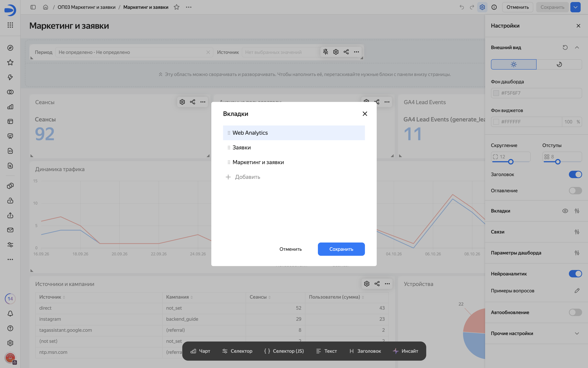Enable the Автообновление switch
This screenshot has height=368, width=588.
pyautogui.click(x=575, y=312)
